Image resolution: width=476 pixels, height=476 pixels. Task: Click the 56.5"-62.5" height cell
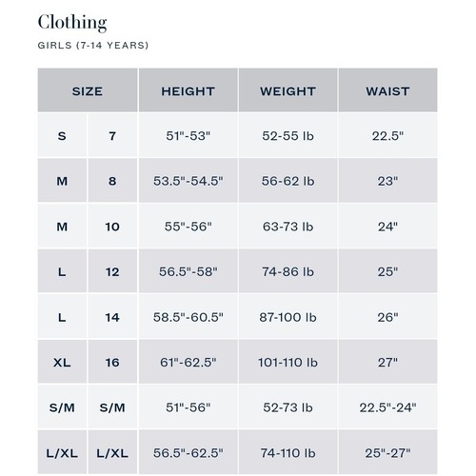click(x=188, y=452)
